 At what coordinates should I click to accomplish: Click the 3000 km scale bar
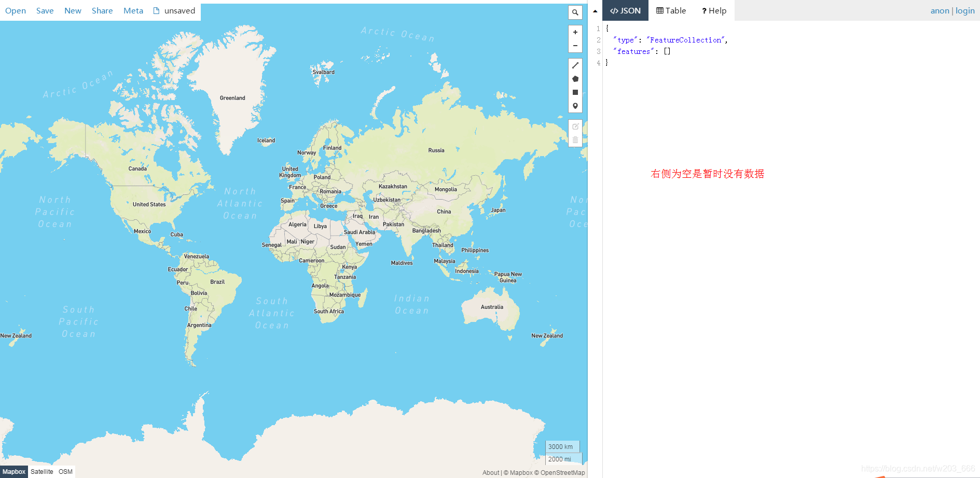pos(562,446)
